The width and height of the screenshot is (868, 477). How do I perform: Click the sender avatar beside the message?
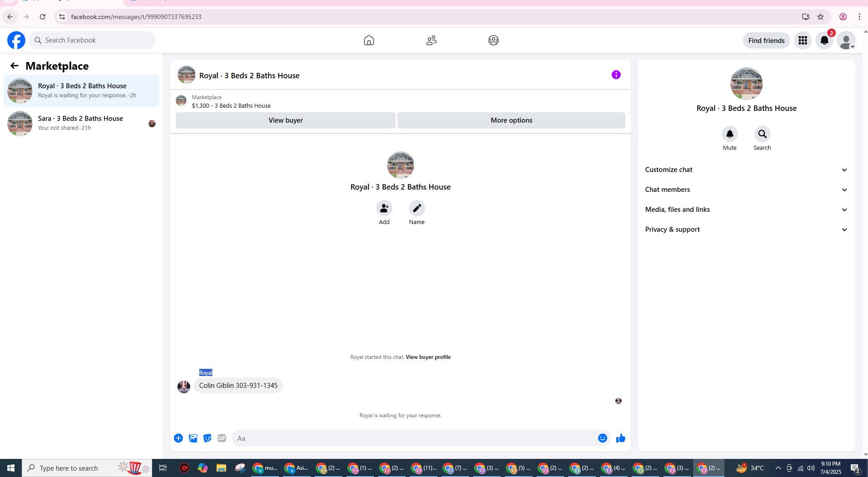click(x=184, y=387)
